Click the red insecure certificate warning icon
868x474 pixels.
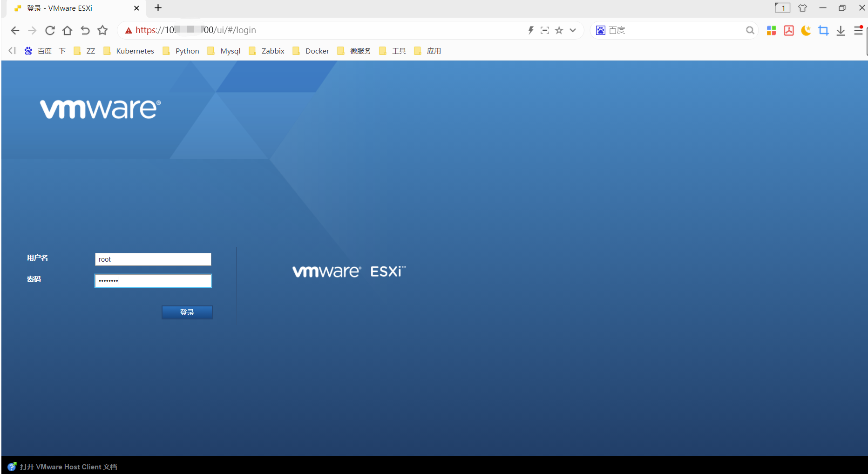point(129,30)
